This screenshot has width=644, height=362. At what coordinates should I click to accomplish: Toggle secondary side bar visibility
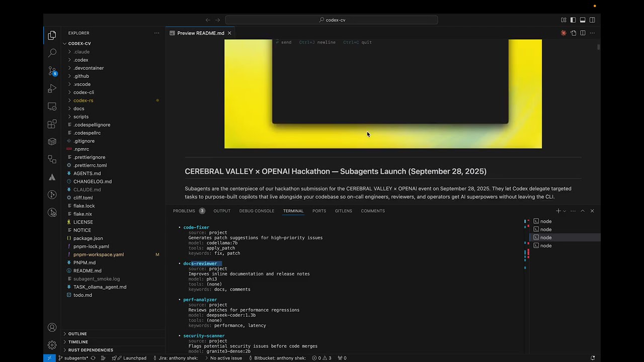coord(592,20)
